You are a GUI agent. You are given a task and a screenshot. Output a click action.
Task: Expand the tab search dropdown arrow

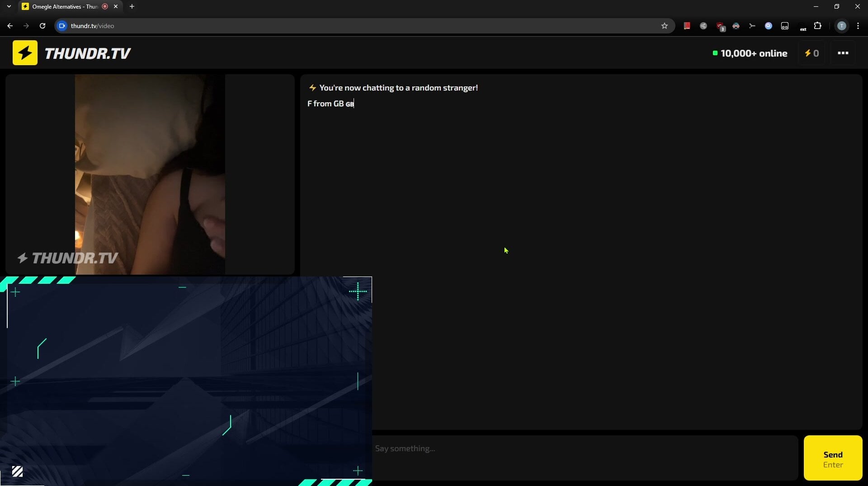coord(9,6)
